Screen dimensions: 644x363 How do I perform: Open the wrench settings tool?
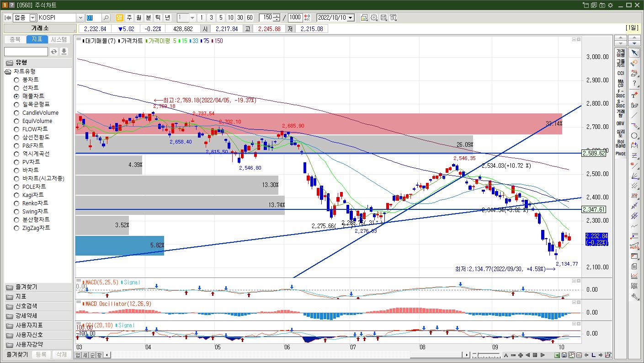[634, 297]
